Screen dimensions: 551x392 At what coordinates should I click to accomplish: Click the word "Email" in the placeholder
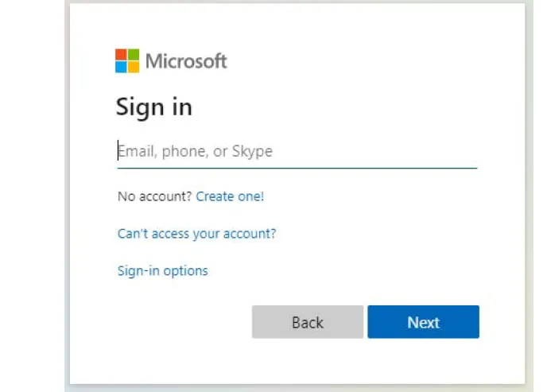(x=137, y=151)
